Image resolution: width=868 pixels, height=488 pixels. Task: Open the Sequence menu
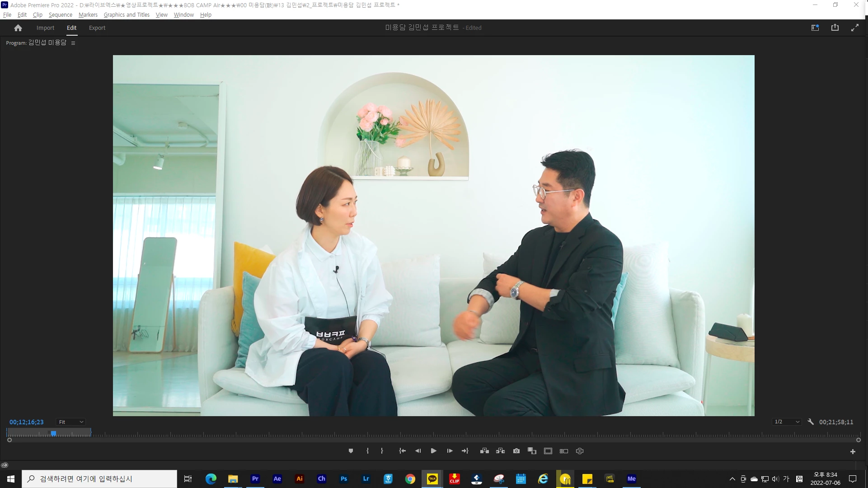coord(60,15)
